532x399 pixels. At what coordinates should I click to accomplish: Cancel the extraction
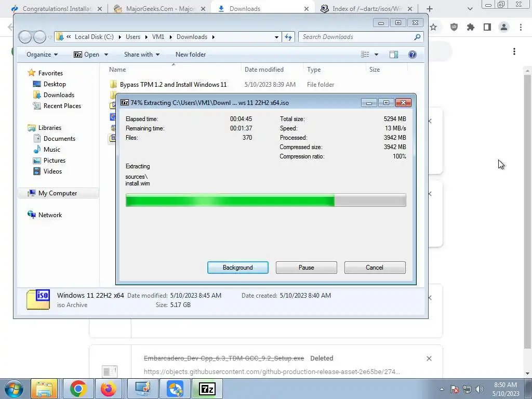[x=375, y=268]
